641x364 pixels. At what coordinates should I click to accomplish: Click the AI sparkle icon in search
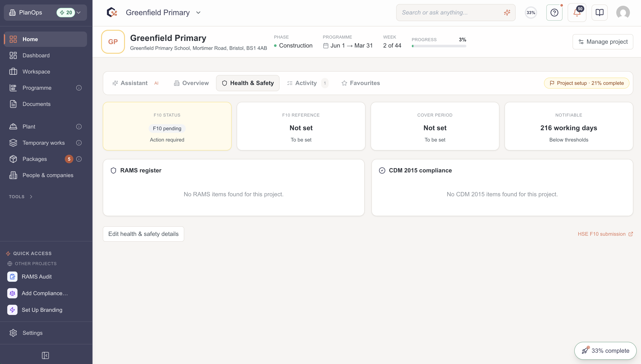coord(507,13)
